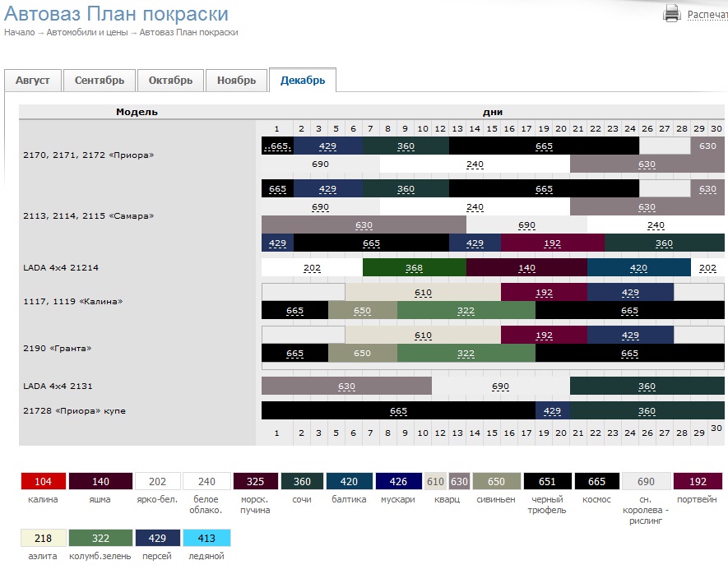
Task: Click the 665 космос legend swatch
Action: [596, 481]
